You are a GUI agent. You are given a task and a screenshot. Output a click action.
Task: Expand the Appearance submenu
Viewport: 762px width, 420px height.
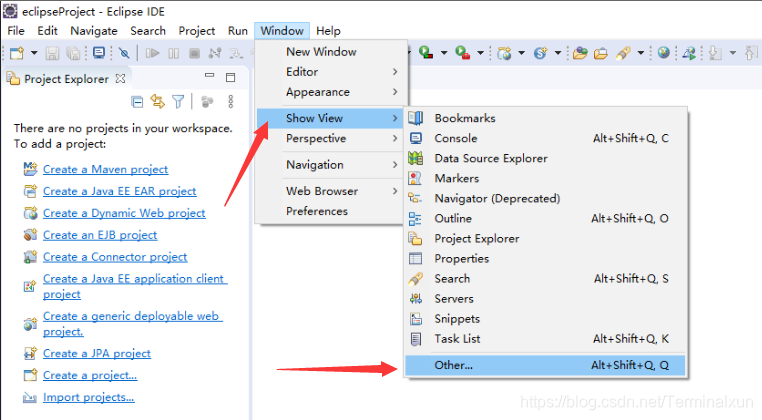coord(330,92)
